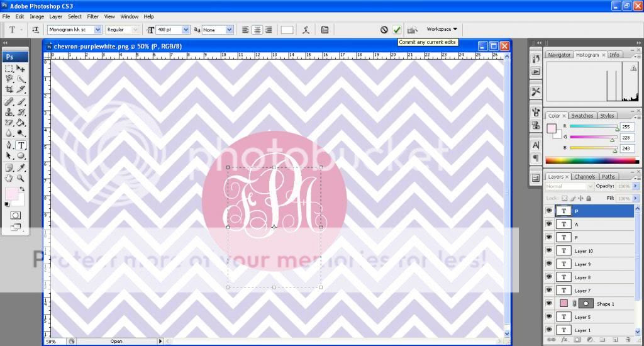Select the Paint Bucket tool
This screenshot has width=644, height=346.
pos(21,123)
